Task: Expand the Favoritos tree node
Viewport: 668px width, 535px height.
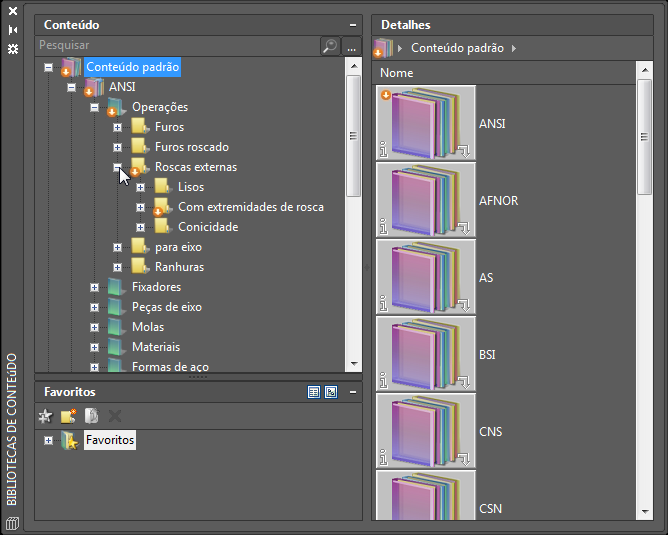Action: click(49, 440)
